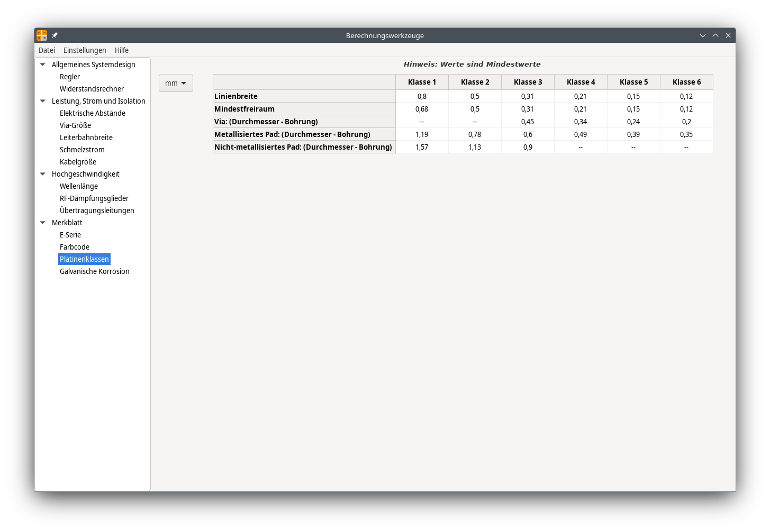Open the Via-Größe calculator
The width and height of the screenshot is (770, 532).
(75, 125)
